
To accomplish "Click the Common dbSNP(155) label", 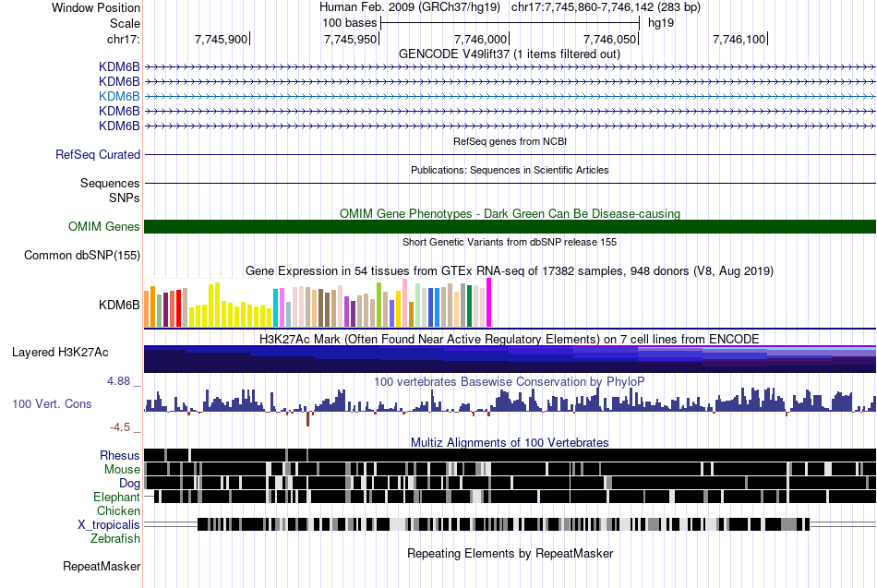I will pos(82,255).
